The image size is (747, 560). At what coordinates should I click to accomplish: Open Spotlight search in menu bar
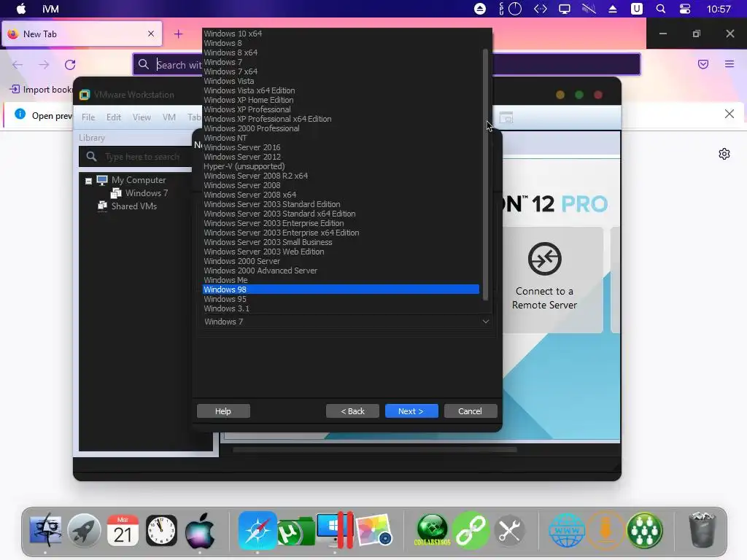pos(661,9)
